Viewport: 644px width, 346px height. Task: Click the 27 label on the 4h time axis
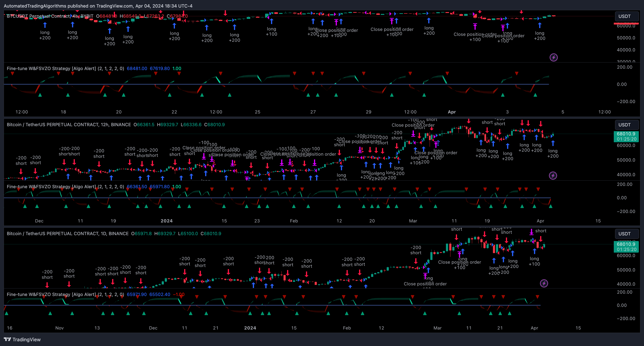(313, 112)
